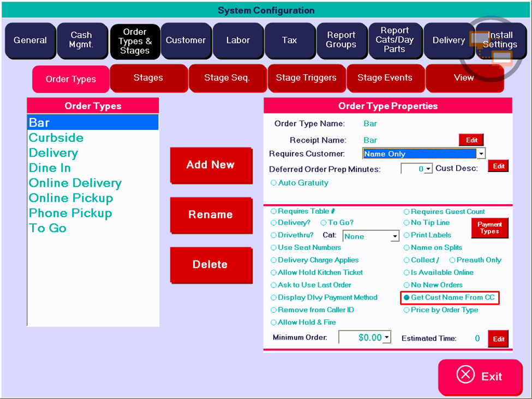
Task: Click the screen-share overlay icon near Install Settings
Action: point(491,49)
